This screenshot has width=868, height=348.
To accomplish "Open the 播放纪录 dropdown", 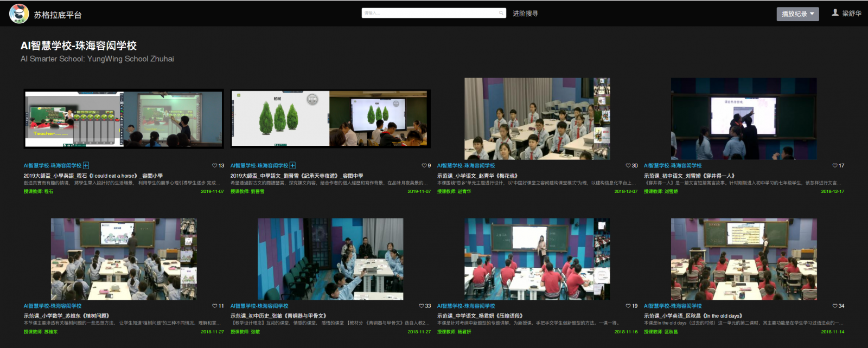I will 797,14.
